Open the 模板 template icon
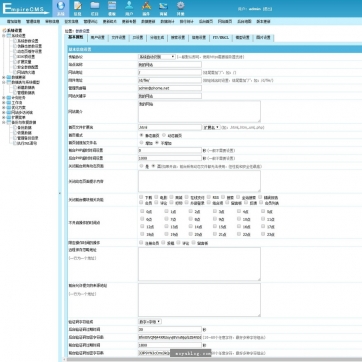362x362 pixels. click(x=112, y=5)
